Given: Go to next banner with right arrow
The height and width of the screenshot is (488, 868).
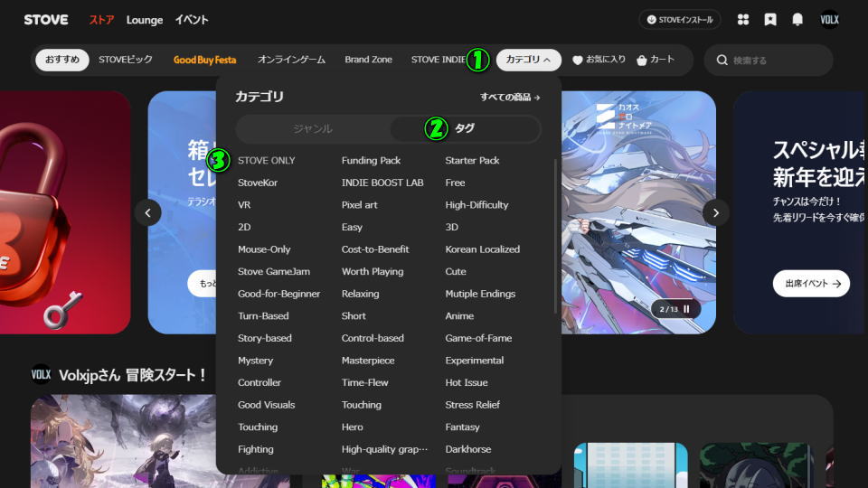Looking at the screenshot, I should click(716, 212).
